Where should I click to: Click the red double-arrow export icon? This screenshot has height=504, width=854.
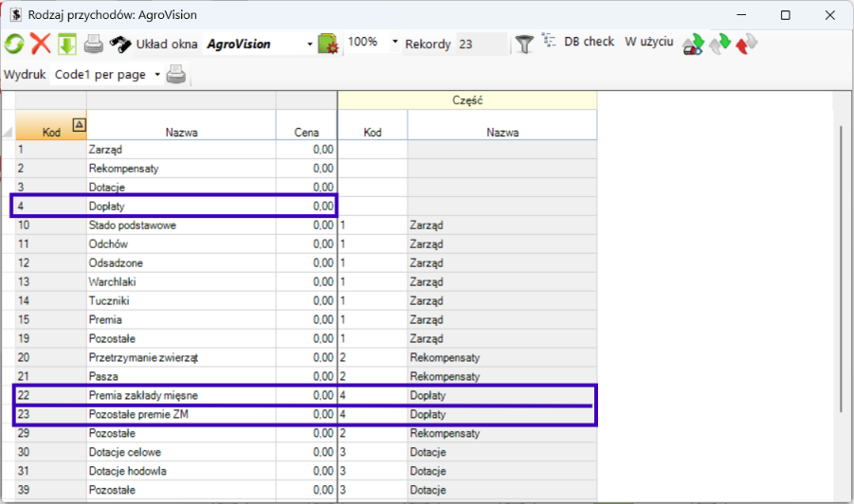746,45
